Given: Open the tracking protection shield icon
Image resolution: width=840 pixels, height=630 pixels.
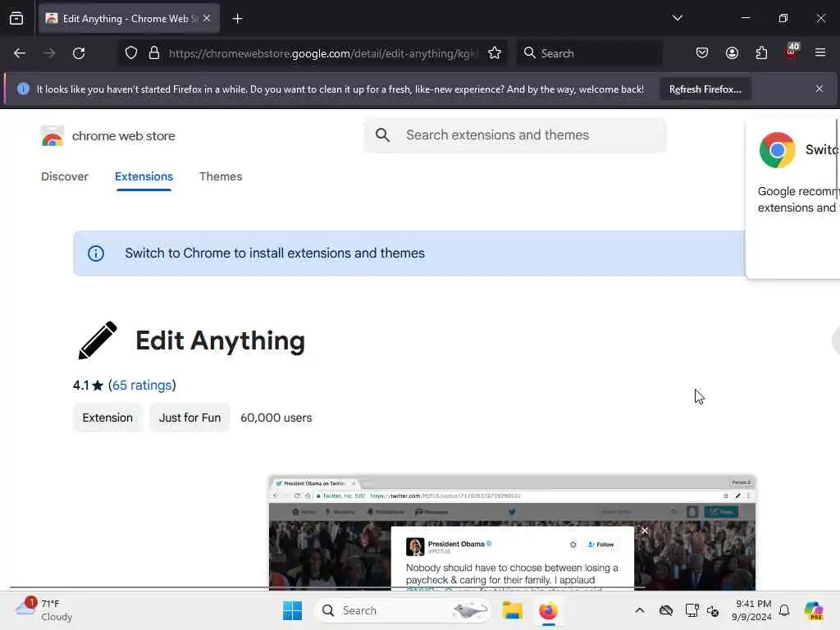Looking at the screenshot, I should coord(131,53).
